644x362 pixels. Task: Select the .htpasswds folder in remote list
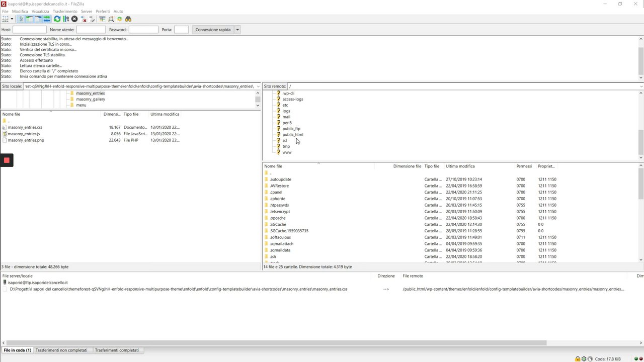[279, 205]
